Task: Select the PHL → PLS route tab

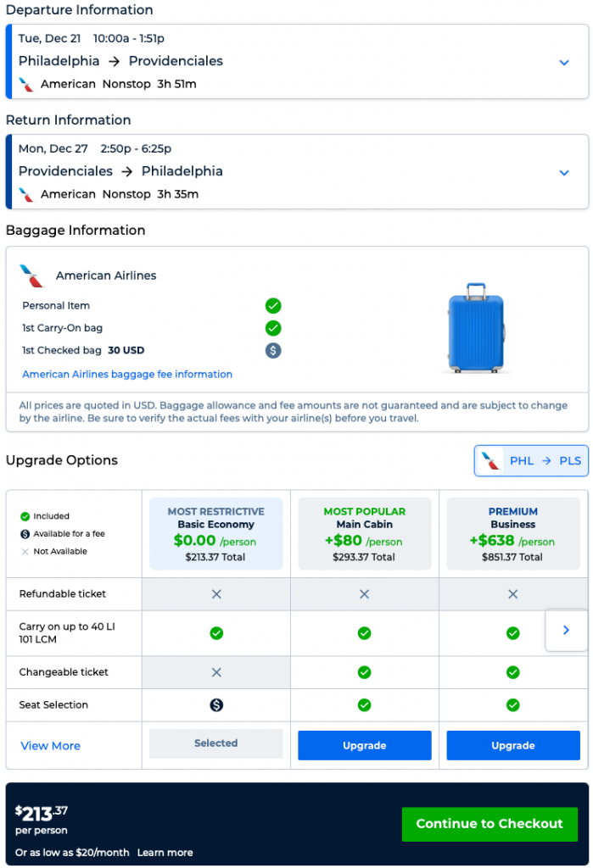Action: [531, 461]
